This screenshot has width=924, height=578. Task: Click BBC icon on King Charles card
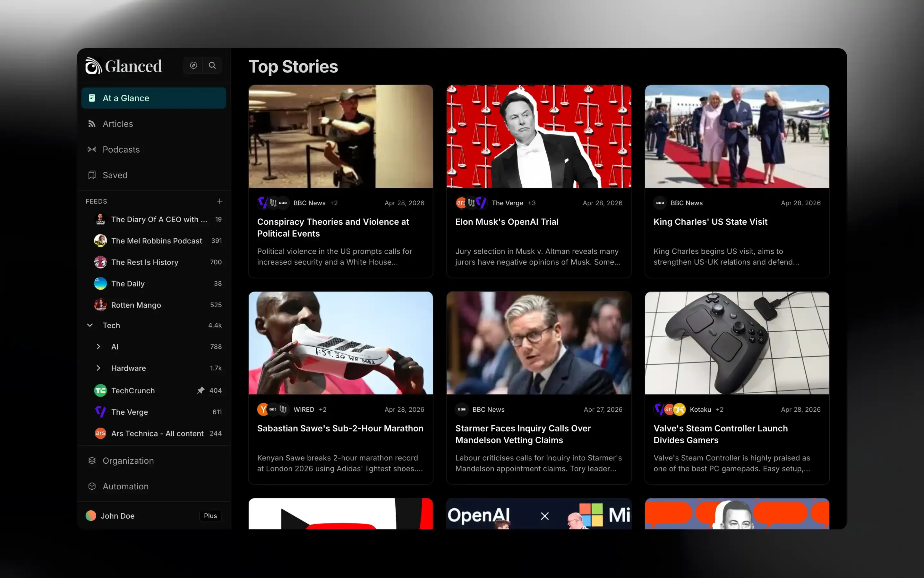tap(660, 203)
